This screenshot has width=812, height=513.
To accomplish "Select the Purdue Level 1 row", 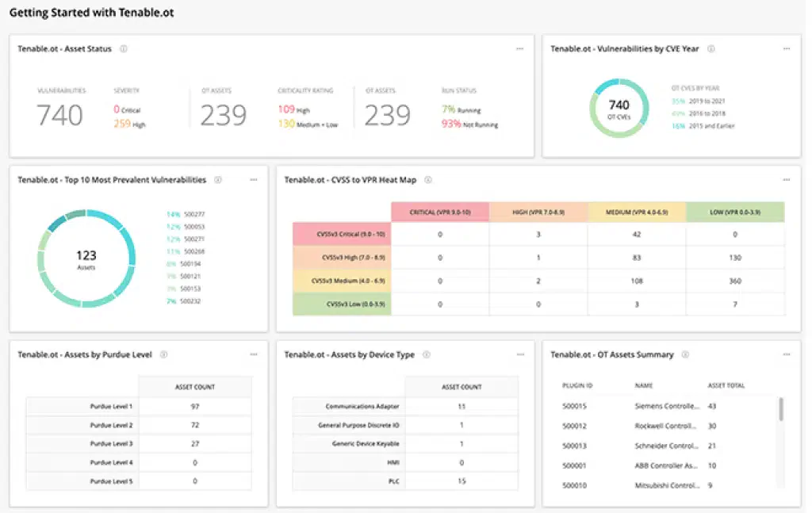I will [139, 406].
